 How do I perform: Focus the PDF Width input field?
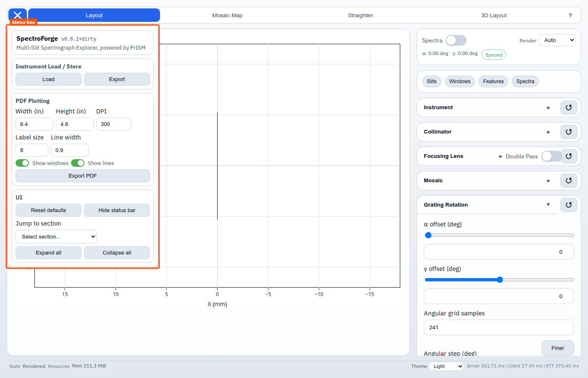34,124
